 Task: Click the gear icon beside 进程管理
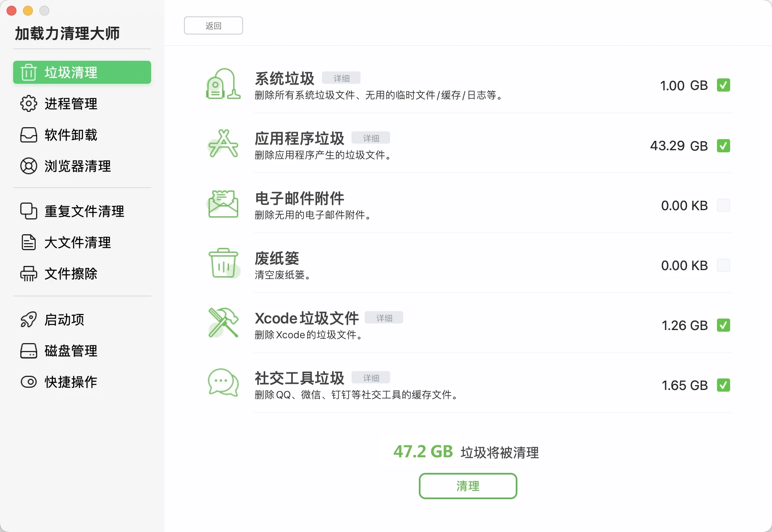click(x=28, y=103)
